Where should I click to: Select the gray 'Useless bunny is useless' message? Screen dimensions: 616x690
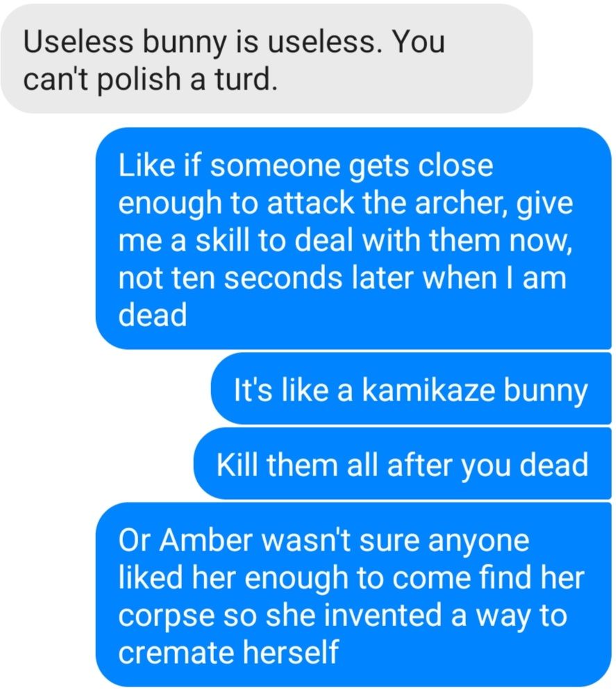coord(267,60)
